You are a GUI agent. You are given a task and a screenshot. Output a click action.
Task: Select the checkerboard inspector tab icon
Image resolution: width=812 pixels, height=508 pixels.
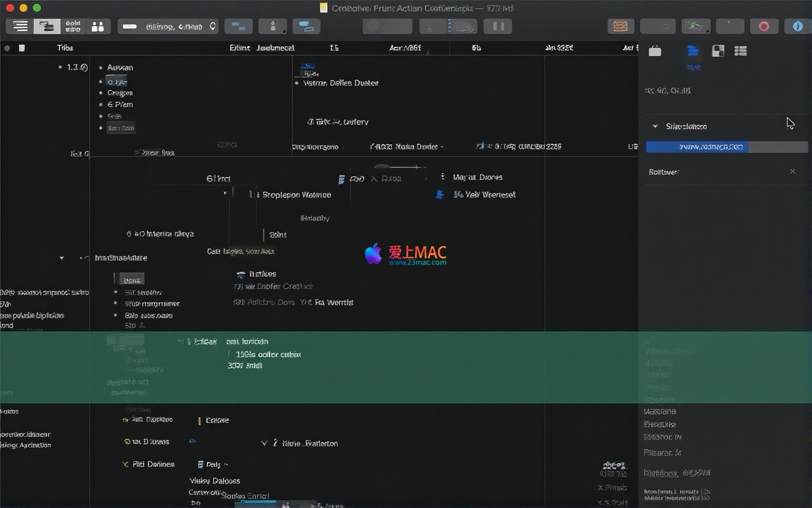pos(718,51)
